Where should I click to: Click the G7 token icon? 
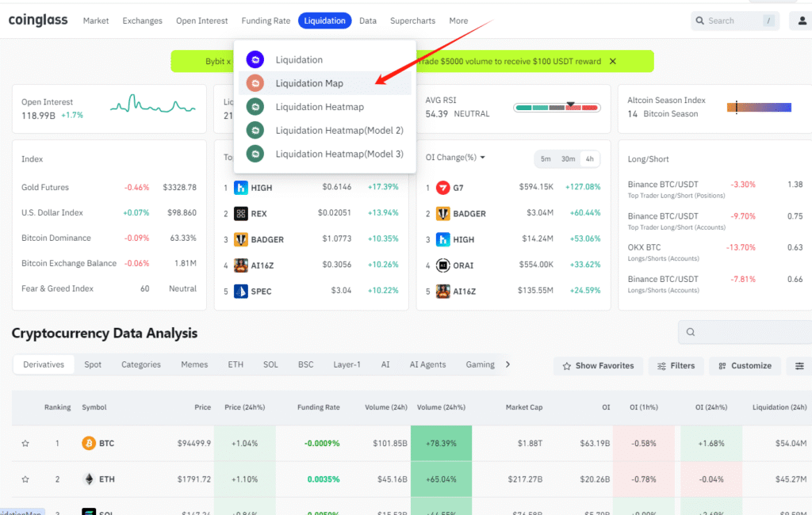442,188
